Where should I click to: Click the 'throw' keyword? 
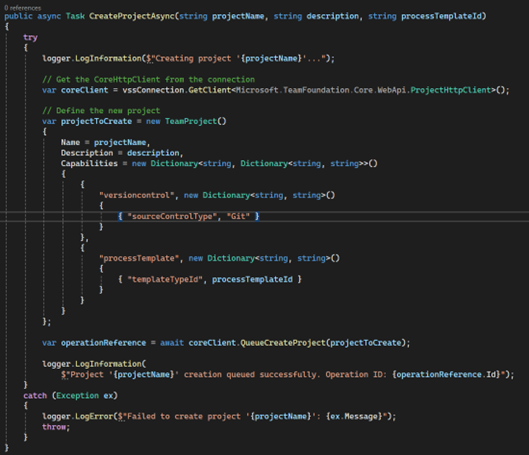[x=54, y=427]
